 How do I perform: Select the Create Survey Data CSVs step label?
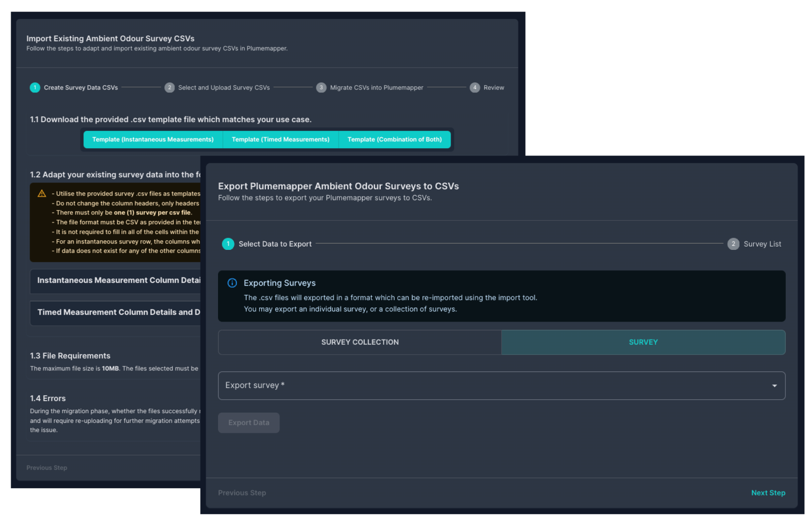81,88
